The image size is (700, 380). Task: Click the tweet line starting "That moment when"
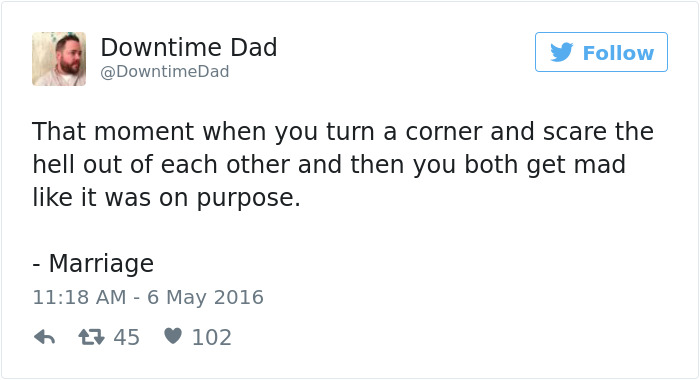tap(343, 132)
